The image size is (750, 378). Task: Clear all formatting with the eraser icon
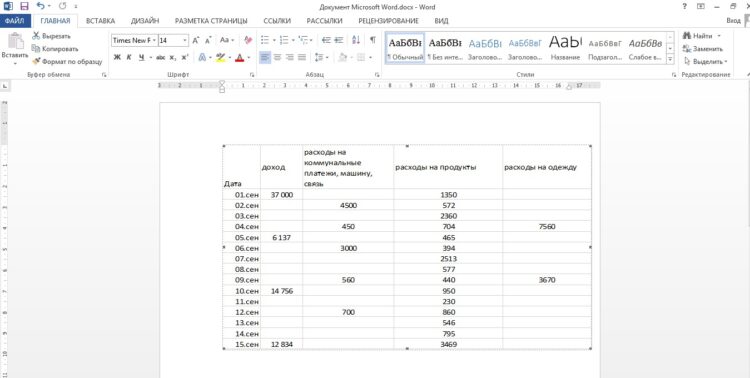(x=248, y=41)
